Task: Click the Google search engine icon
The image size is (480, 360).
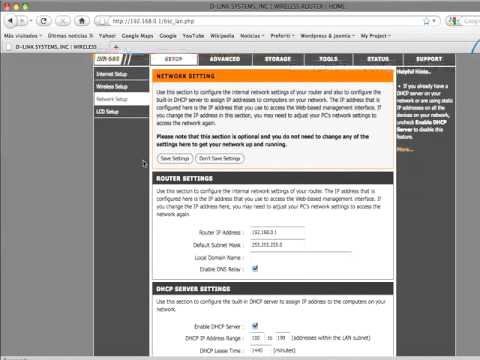Action: [454, 21]
